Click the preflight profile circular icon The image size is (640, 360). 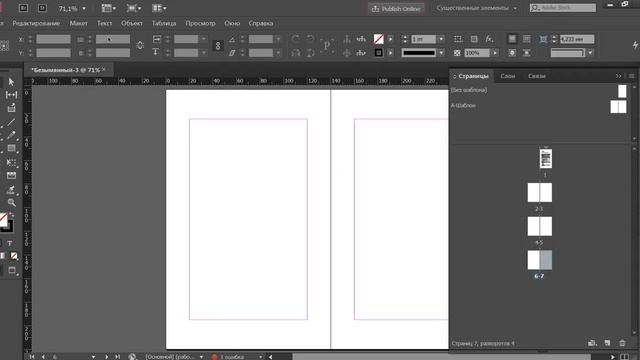pyautogui.click(x=132, y=357)
